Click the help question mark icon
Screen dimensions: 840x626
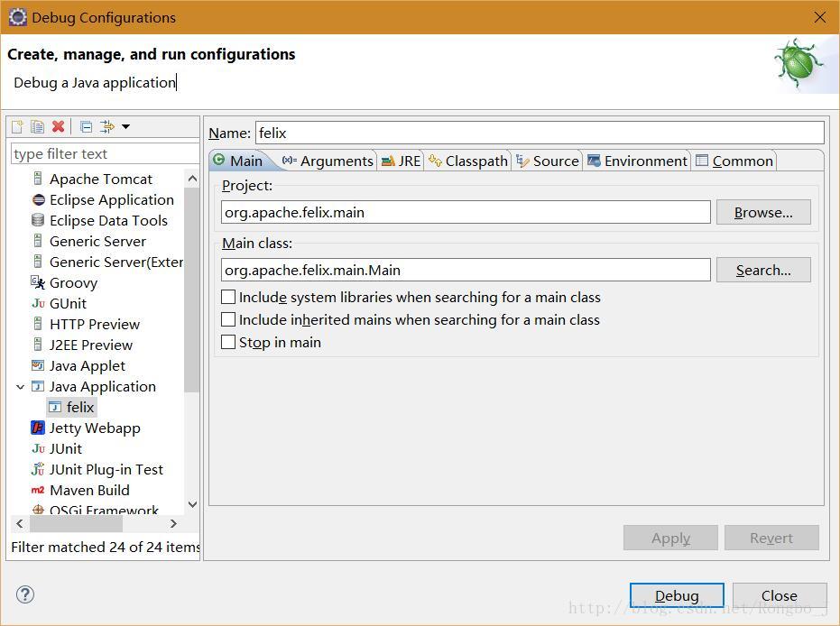25,594
